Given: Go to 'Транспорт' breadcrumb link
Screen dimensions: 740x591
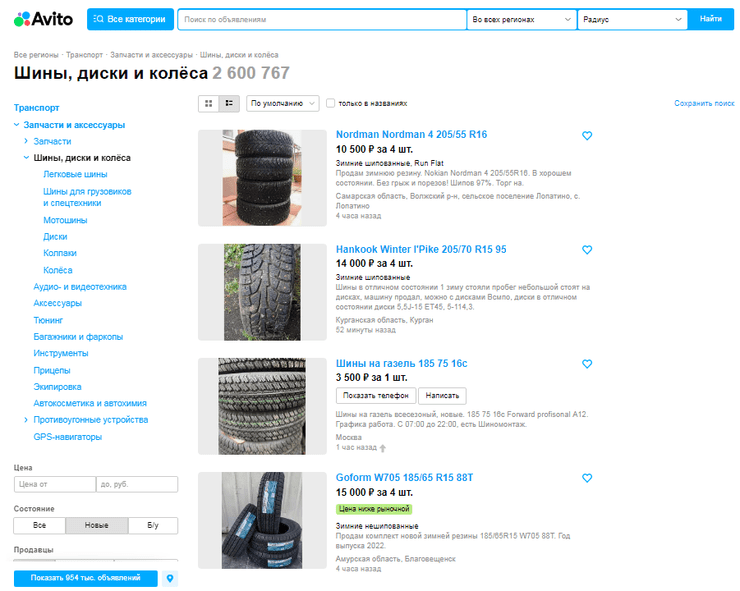Looking at the screenshot, I should coord(84,55).
